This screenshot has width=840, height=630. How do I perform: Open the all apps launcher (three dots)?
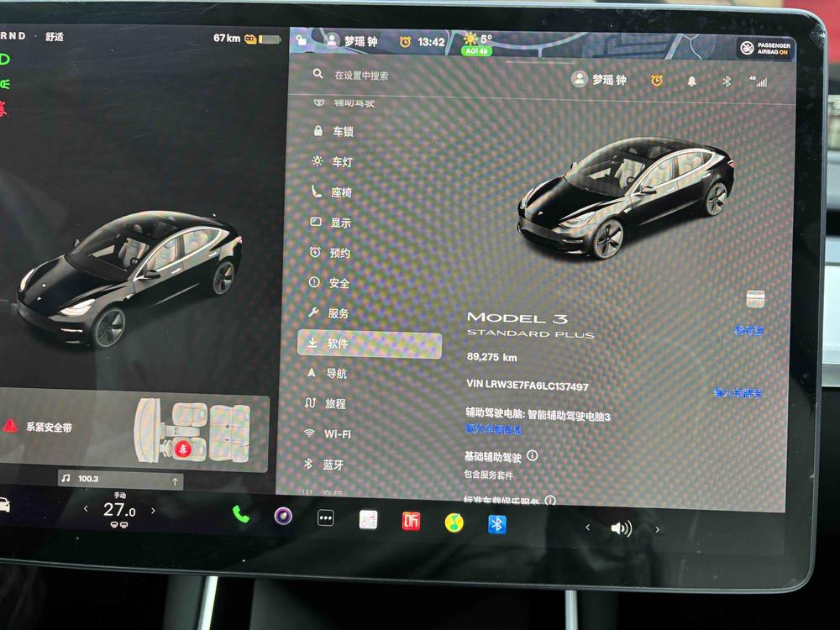point(325,518)
